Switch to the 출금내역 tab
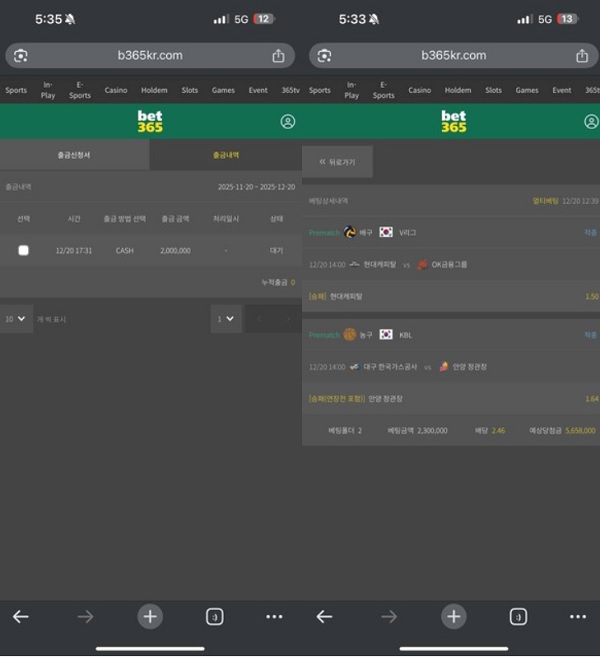This screenshot has height=657, width=600. (x=226, y=155)
